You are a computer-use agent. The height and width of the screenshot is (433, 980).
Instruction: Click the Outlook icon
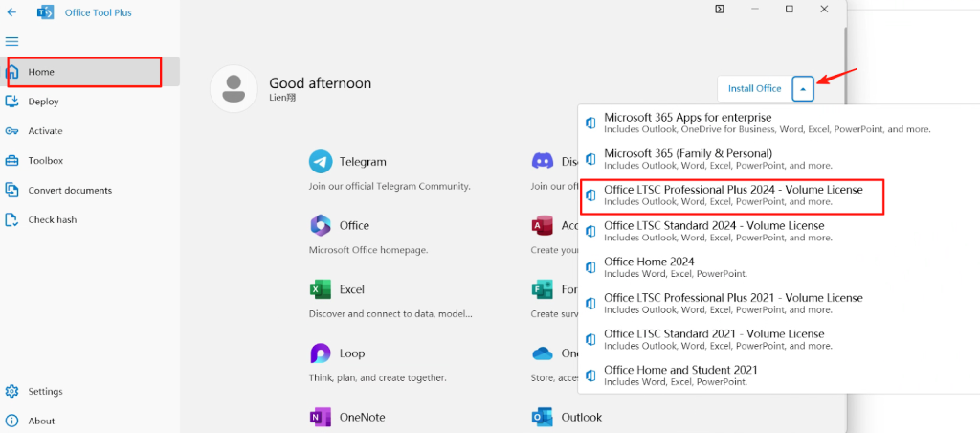(x=543, y=418)
